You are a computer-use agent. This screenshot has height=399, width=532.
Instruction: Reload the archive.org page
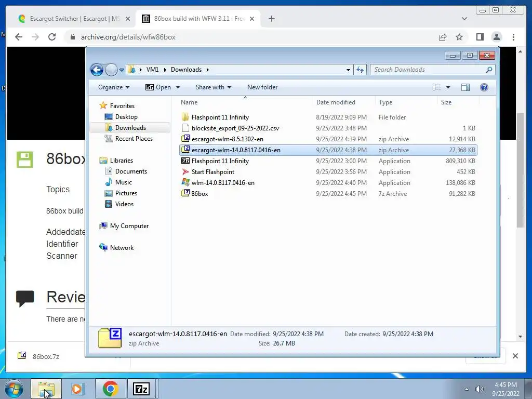(x=52, y=37)
